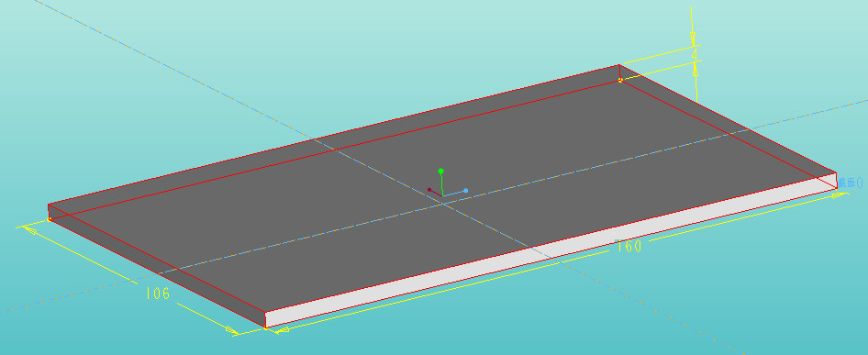This screenshot has height=355, width=868.
Task: Pick the sketch vertex at the plate's far top corner
Action: click(x=620, y=80)
